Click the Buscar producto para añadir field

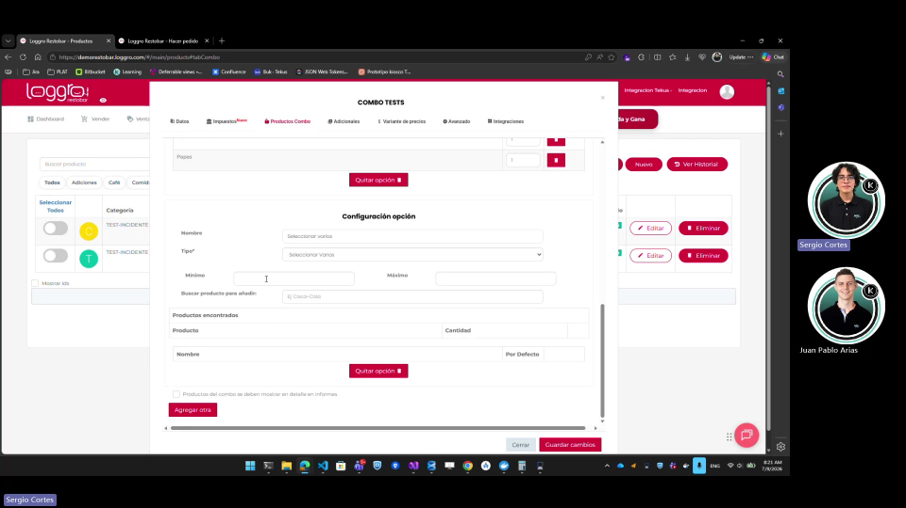pyautogui.click(x=413, y=296)
